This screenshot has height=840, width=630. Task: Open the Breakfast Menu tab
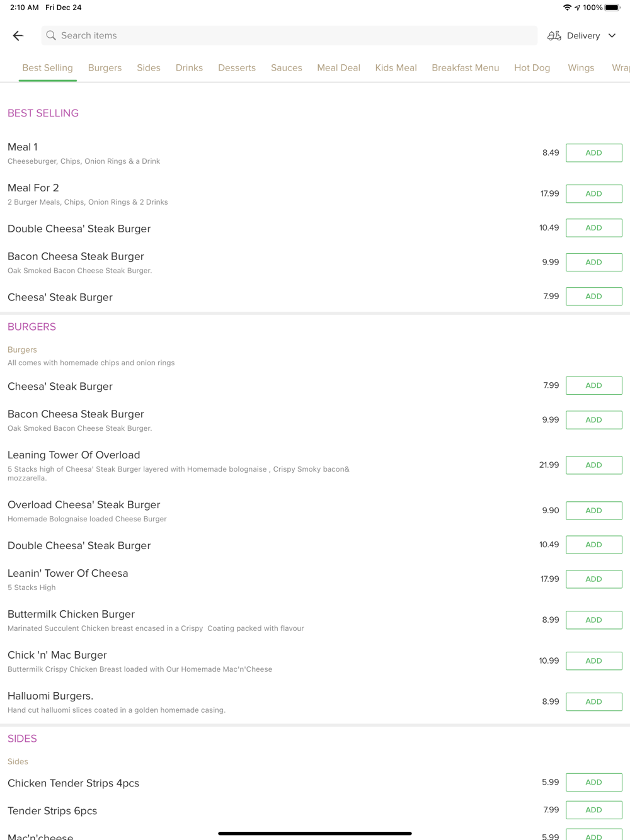(x=465, y=68)
